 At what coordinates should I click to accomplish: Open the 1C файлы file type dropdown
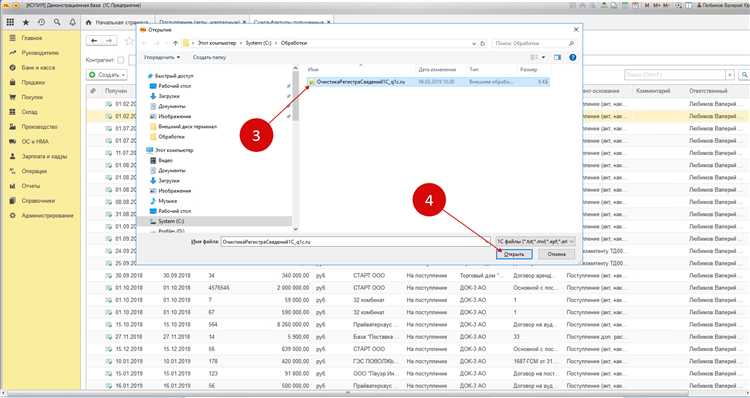[535, 242]
